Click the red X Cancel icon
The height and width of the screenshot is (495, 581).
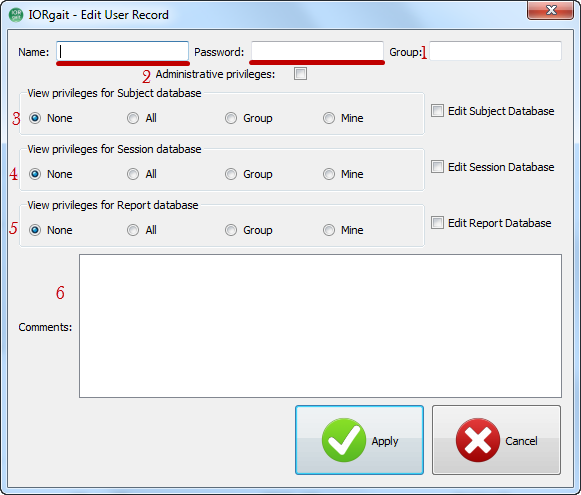coord(478,440)
